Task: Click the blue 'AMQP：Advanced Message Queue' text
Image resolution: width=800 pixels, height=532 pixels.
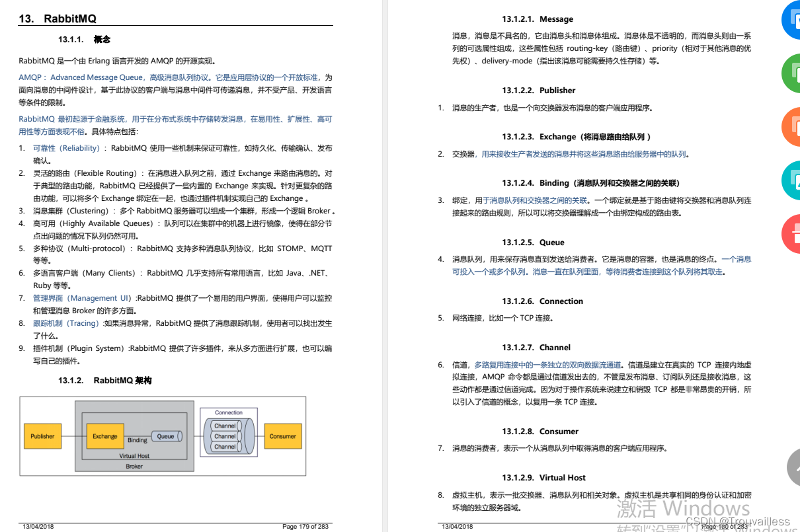Action: (81, 77)
